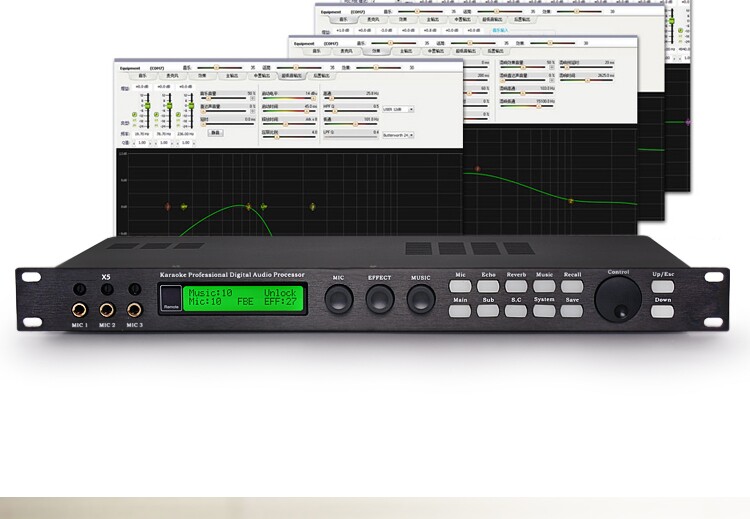This screenshot has height=519, width=750.
Task: Push the Echo button on the processor
Action: pos(488,287)
